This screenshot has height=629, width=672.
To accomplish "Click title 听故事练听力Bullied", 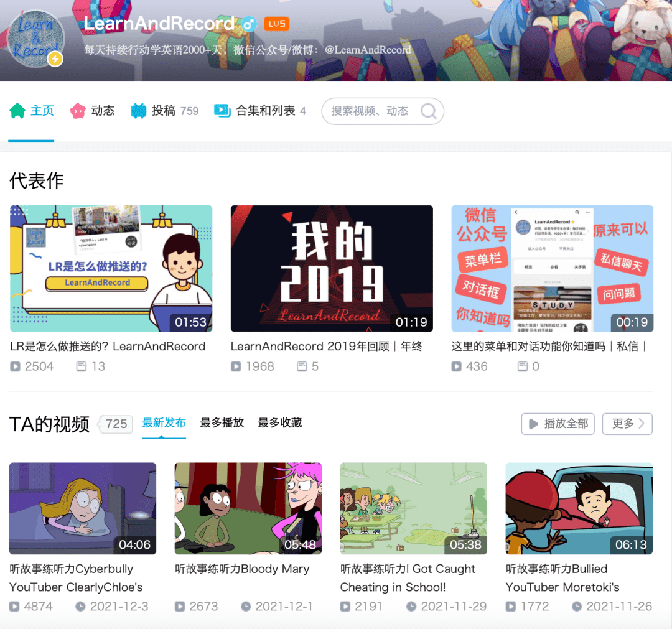I will [x=562, y=578].
